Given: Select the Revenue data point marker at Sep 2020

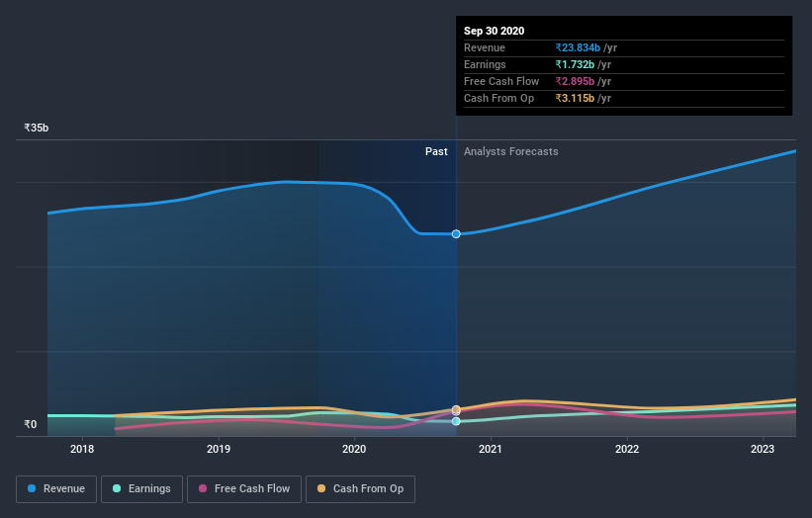Looking at the screenshot, I should [x=456, y=234].
